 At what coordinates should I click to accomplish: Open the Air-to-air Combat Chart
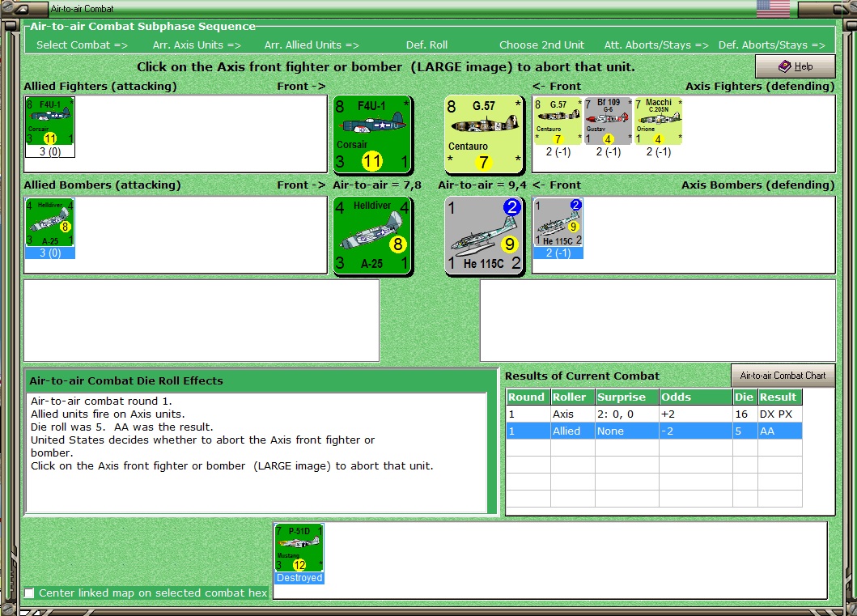(x=783, y=376)
